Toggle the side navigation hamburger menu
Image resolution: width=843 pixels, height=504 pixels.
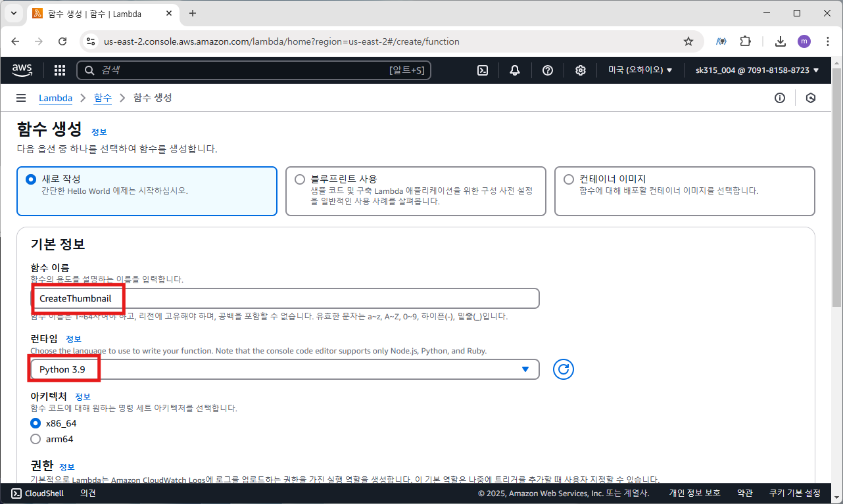21,98
